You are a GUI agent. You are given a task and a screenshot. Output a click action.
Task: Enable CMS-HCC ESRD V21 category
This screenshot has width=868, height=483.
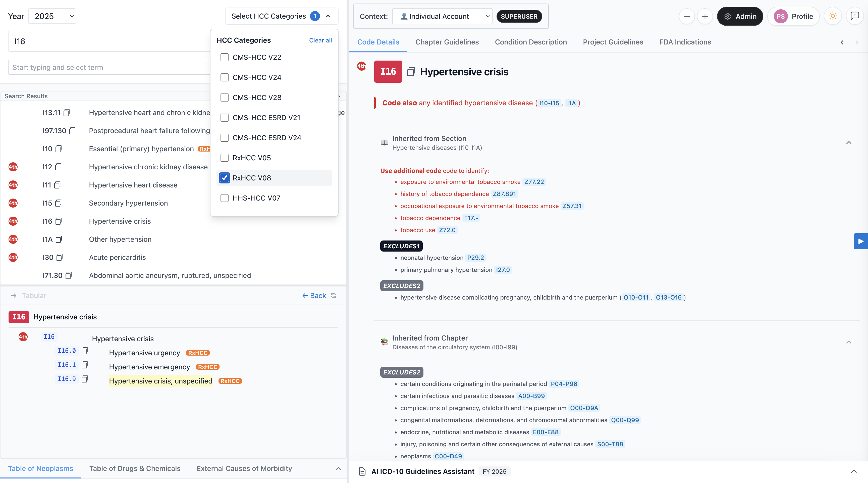pos(225,118)
